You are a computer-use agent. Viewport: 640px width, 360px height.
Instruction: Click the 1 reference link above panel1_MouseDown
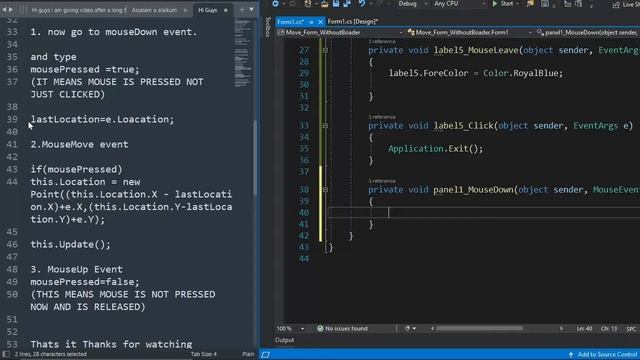[382, 181]
